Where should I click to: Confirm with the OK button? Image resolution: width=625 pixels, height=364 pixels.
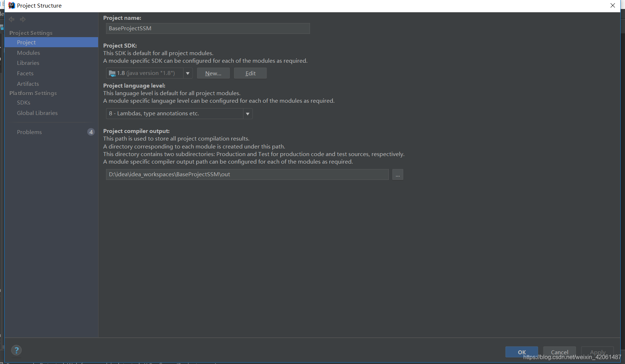click(x=521, y=352)
